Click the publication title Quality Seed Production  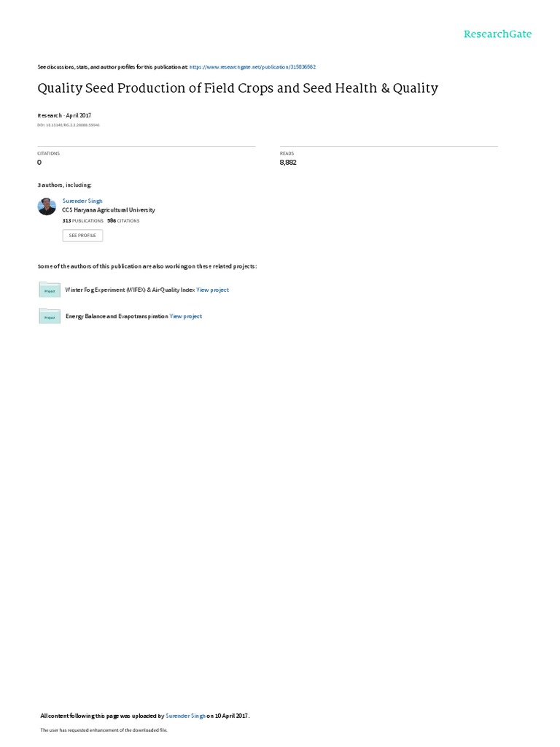pyautogui.click(x=238, y=88)
